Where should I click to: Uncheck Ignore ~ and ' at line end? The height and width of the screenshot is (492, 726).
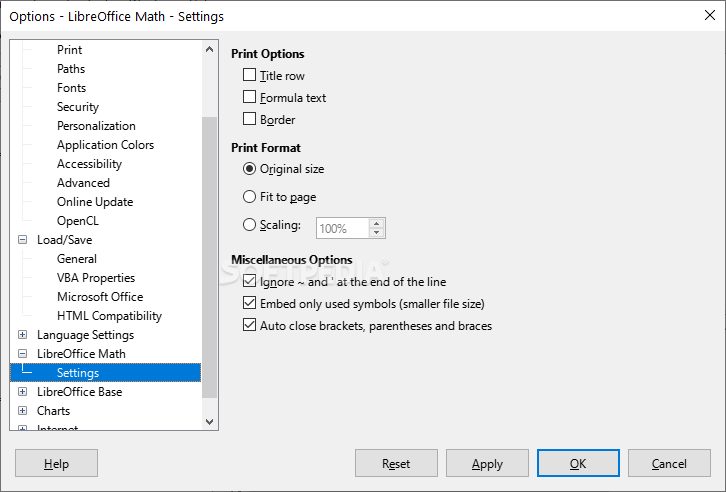(x=249, y=281)
